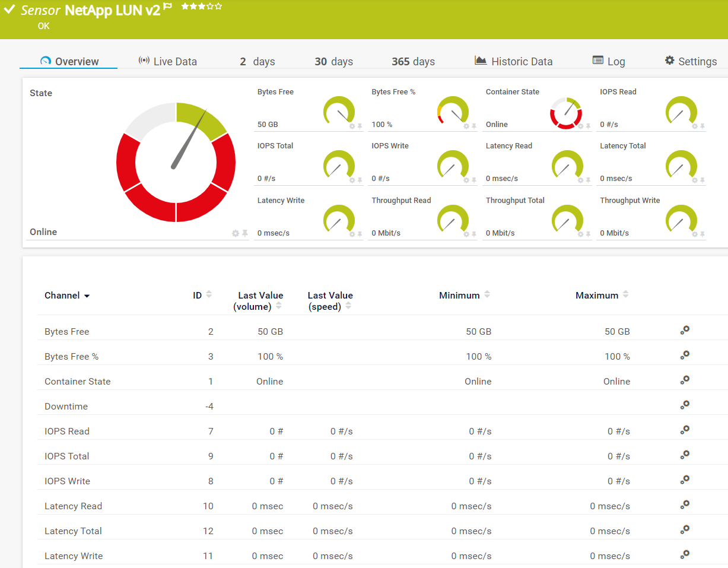Viewport: 728px width, 568px height.
Task: Open channel settings for Downtime row
Action: (x=685, y=405)
